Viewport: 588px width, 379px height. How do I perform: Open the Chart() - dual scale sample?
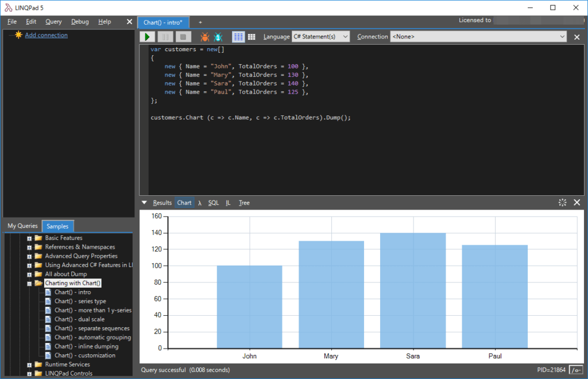(79, 319)
